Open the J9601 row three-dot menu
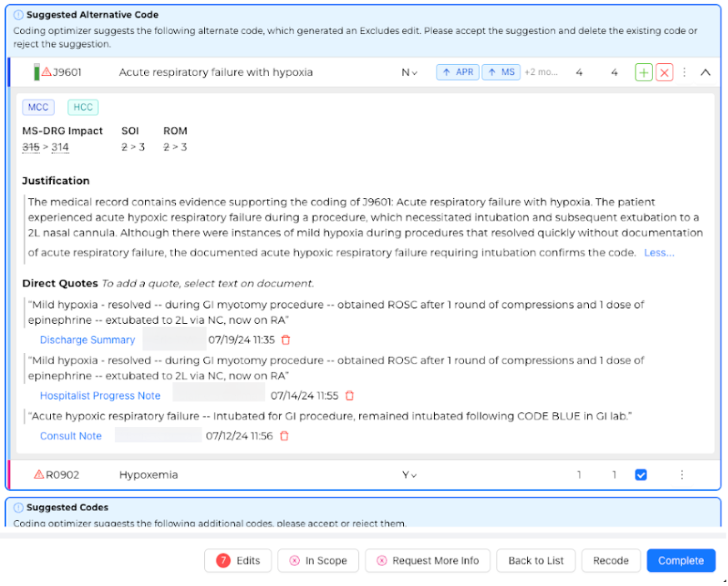The width and height of the screenshot is (728, 586). click(x=685, y=72)
